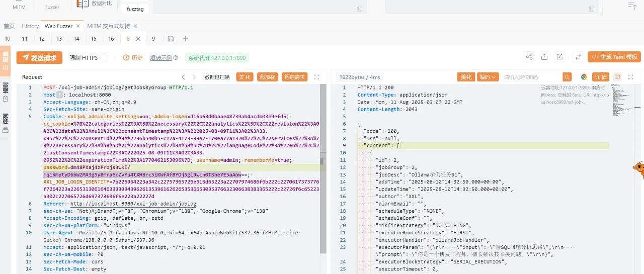Click the 详情 button
644x274 pixels.
[601, 77]
